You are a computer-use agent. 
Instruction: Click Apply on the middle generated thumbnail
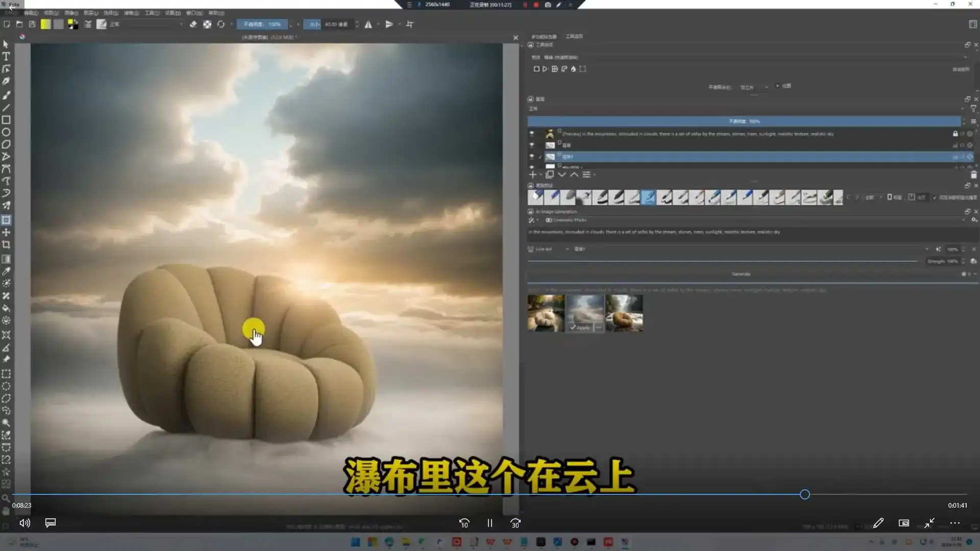pyautogui.click(x=579, y=328)
